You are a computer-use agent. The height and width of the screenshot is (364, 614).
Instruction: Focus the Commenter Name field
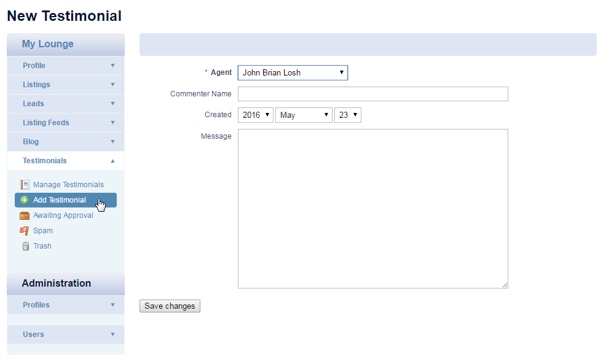pos(373,94)
